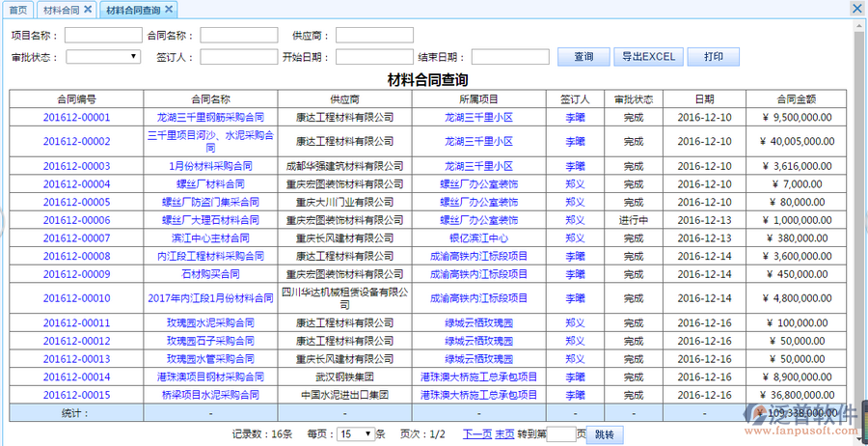868x446 pixels.
Task: Expand the 每页 records-per-page dropdown
Action: pyautogui.click(x=355, y=434)
